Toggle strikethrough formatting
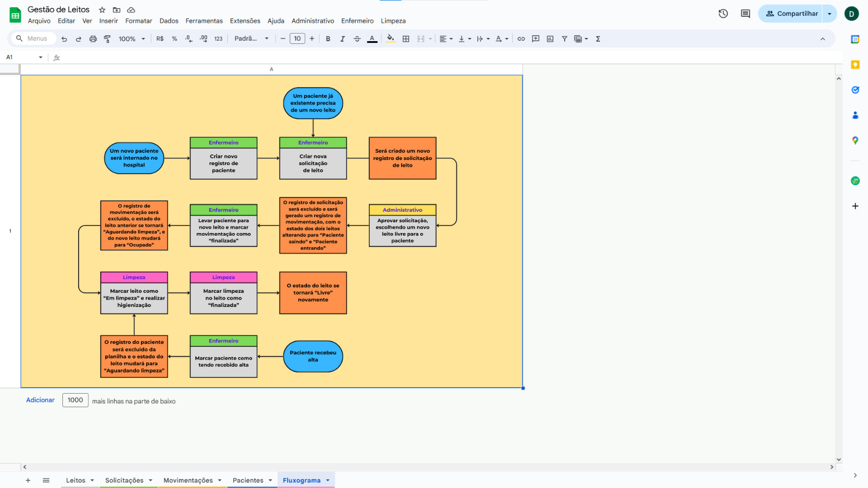868x488 pixels. (357, 39)
